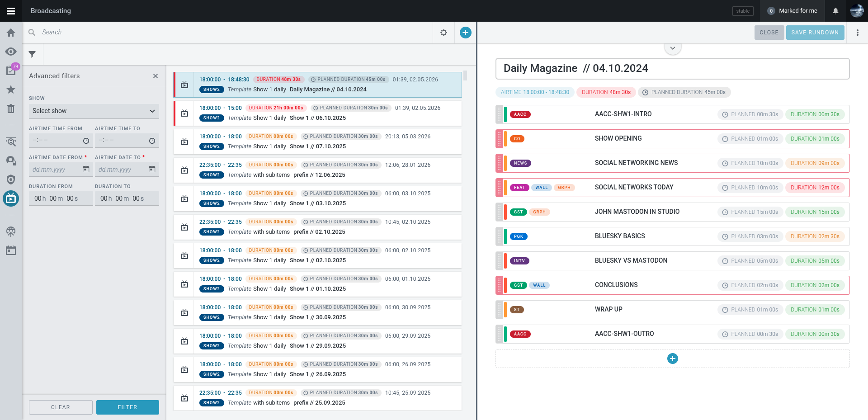This screenshot has height=420, width=868.
Task: Add new rundown with blue plus icon
Action: point(465,33)
